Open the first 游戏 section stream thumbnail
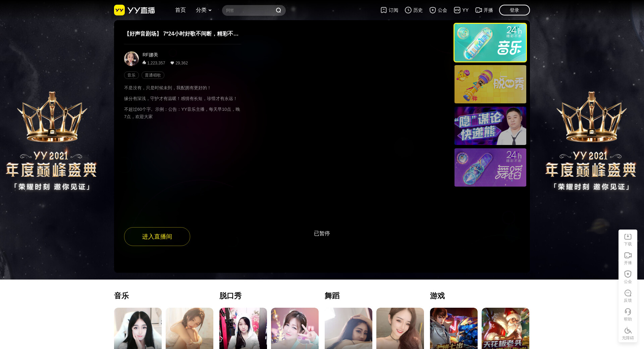The height and width of the screenshot is (349, 644). pyautogui.click(x=454, y=328)
